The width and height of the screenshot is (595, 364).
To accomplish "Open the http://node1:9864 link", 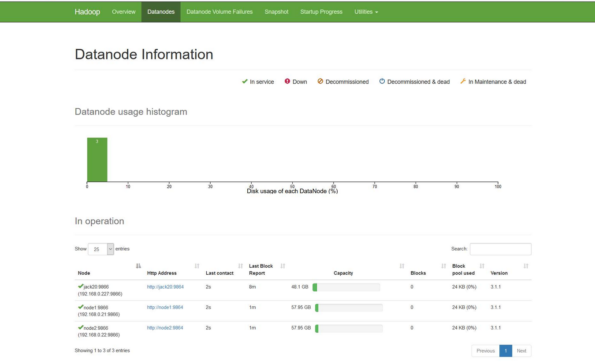I will click(x=165, y=307).
